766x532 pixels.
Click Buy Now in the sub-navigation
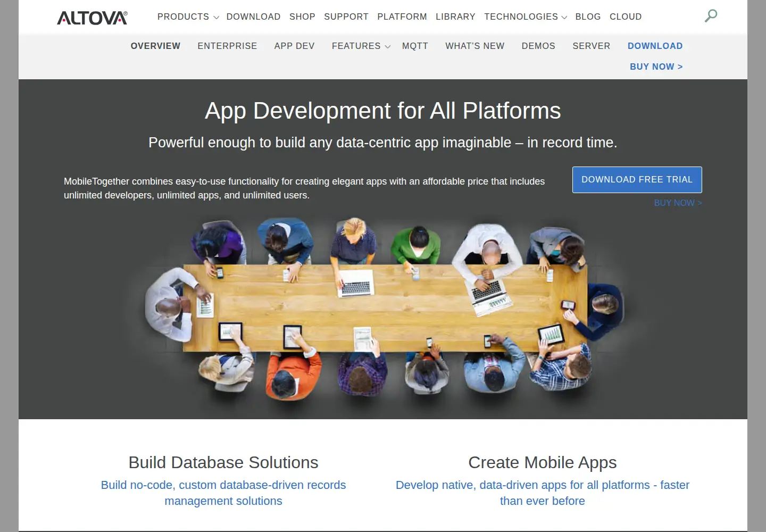[x=656, y=67]
